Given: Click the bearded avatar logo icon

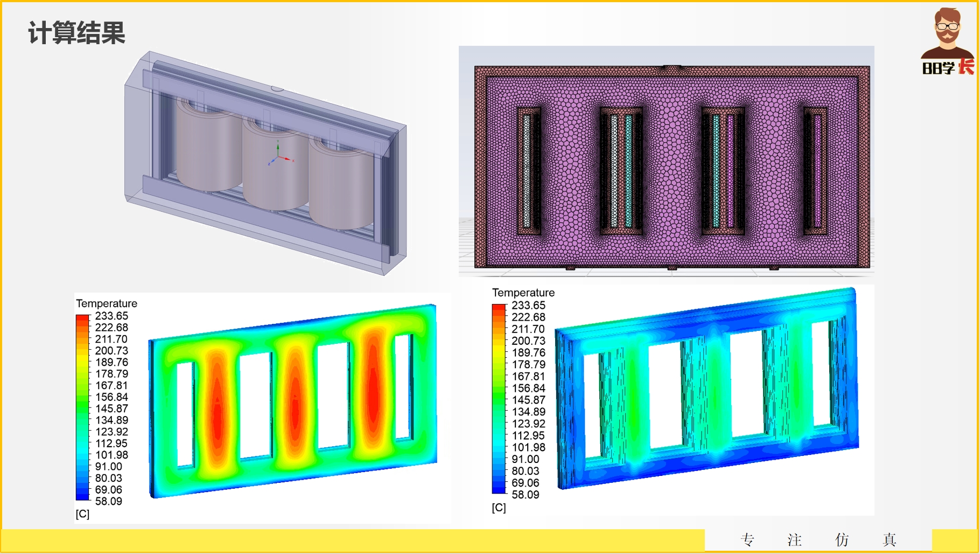Looking at the screenshot, I should (x=947, y=32).
